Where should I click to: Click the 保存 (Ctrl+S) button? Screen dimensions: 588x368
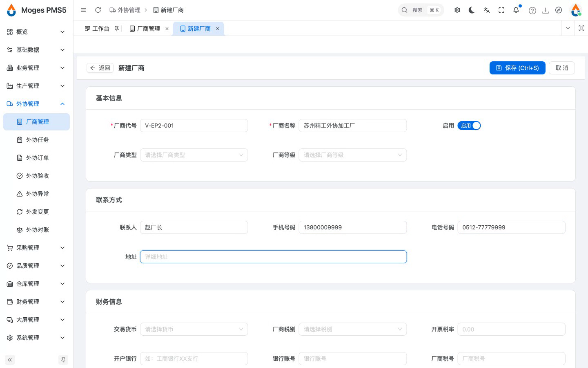click(x=517, y=68)
